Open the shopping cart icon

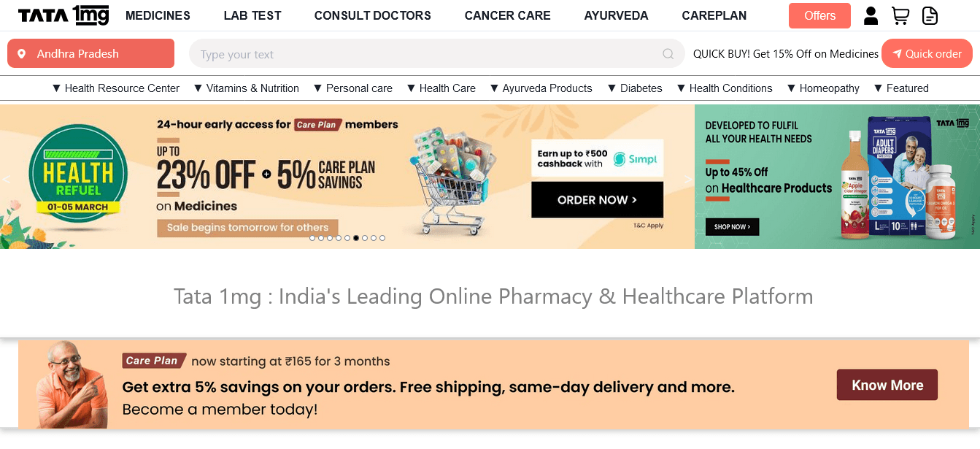900,15
